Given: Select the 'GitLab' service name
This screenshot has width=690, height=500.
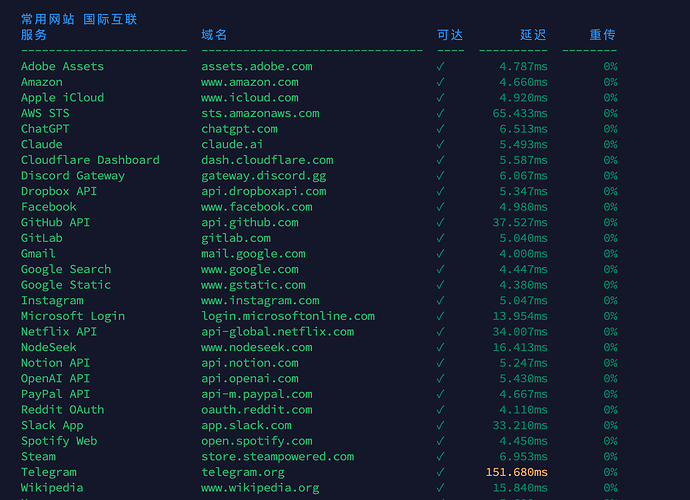Looking at the screenshot, I should pyautogui.click(x=42, y=238).
